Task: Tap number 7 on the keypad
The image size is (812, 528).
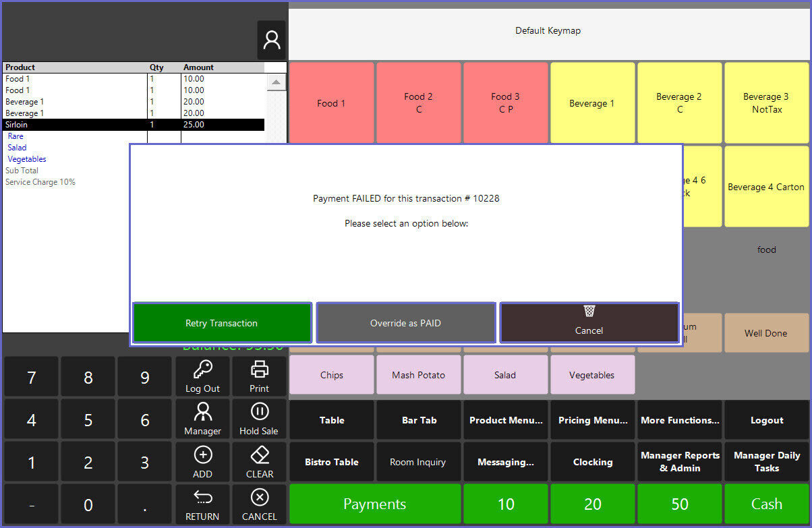Action: click(x=31, y=378)
